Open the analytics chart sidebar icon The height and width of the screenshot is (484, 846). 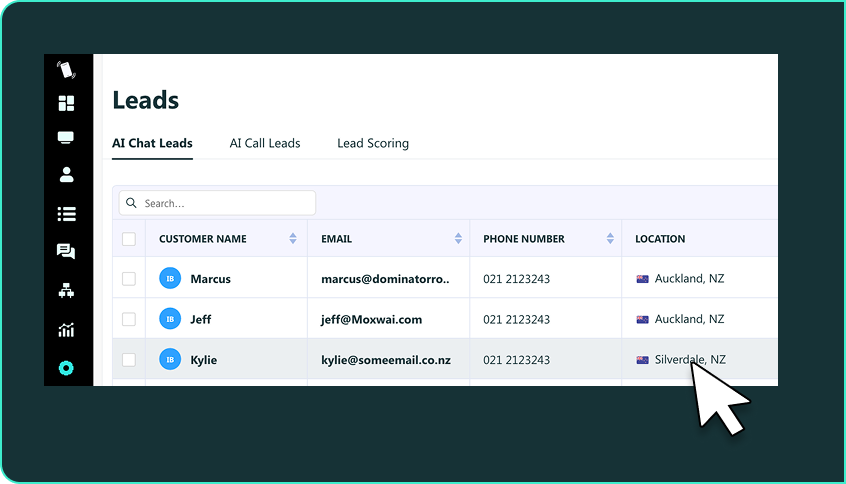coord(67,330)
